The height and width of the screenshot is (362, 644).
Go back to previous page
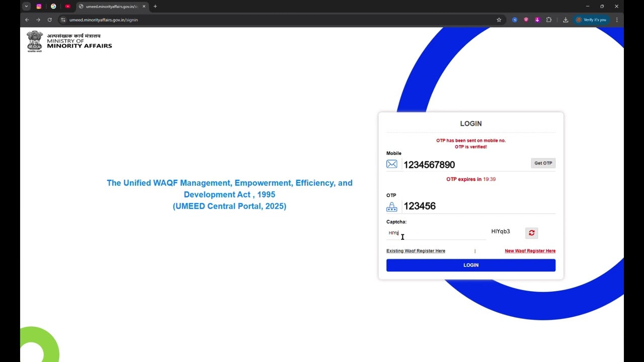[27, 20]
